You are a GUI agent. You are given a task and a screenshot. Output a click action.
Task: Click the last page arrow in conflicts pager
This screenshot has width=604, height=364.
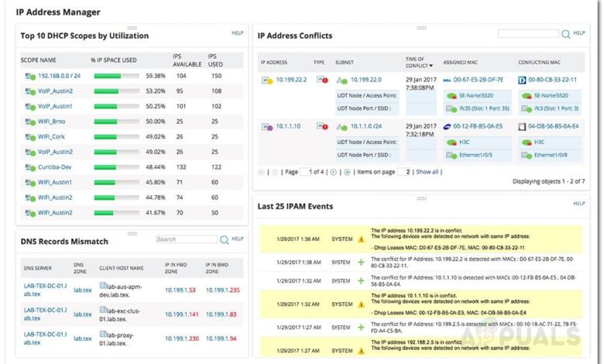pos(347,172)
